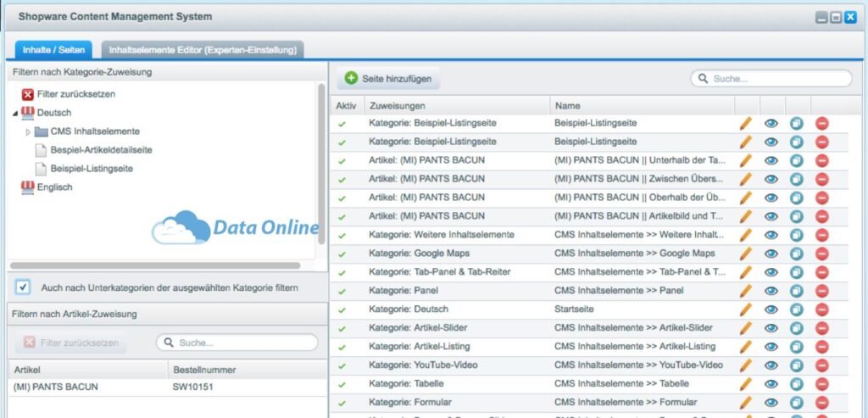Copy the Kategorie: Weitere Inhaltselemente page
Viewport: 868px width, 418px height.
point(797,236)
